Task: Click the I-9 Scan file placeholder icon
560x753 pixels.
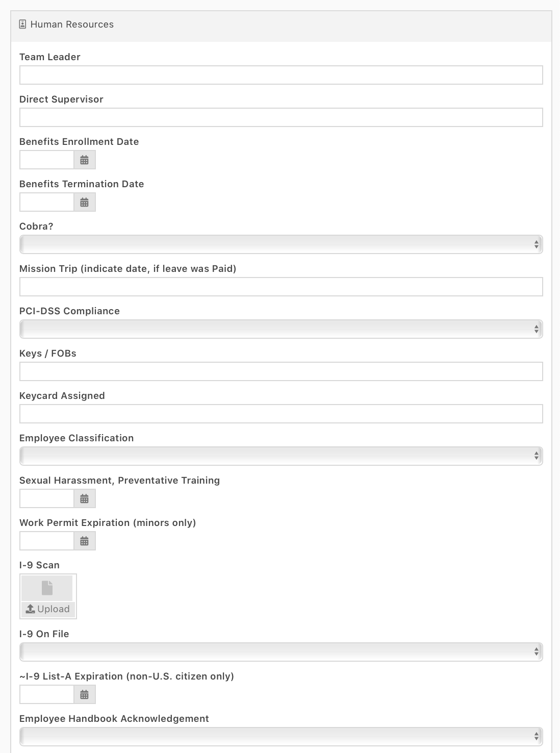Action: point(47,588)
